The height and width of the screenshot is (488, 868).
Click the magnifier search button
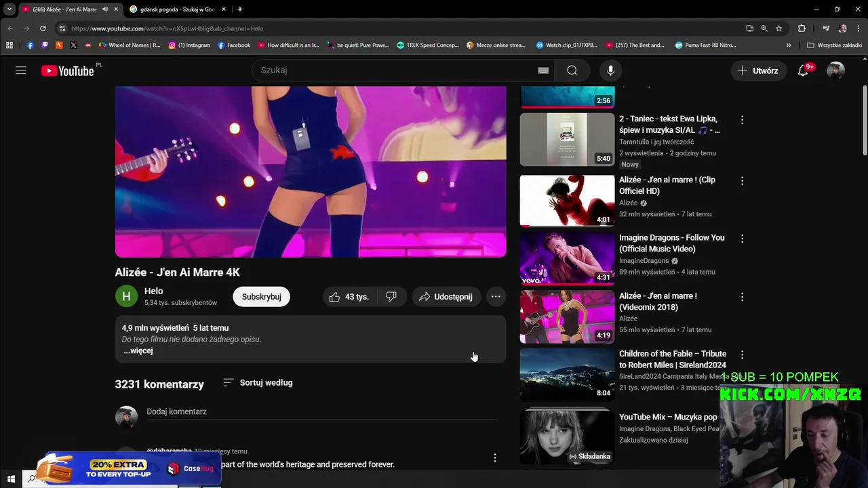click(x=572, y=70)
